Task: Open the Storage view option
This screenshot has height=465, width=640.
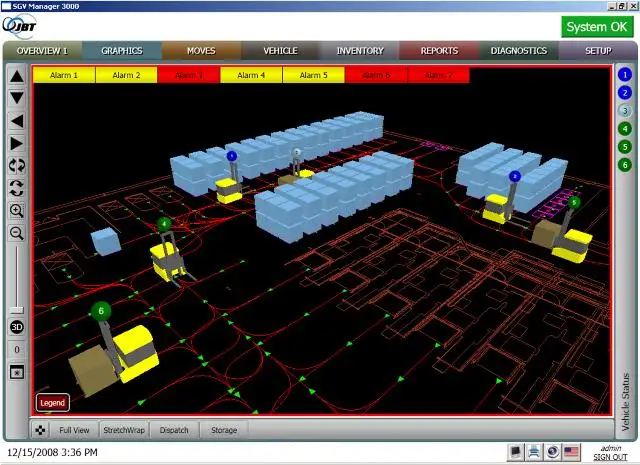Action: [224, 430]
